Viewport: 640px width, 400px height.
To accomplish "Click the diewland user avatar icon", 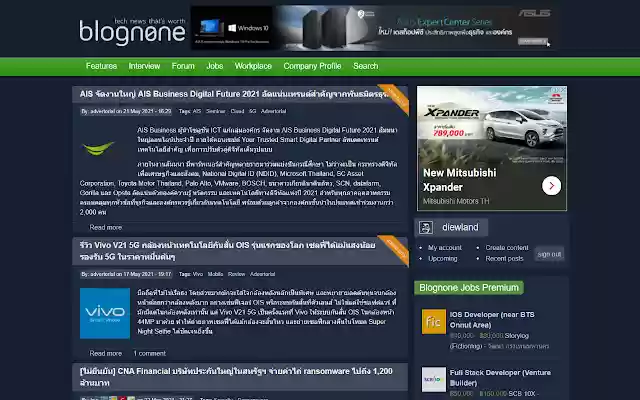I will (x=426, y=227).
